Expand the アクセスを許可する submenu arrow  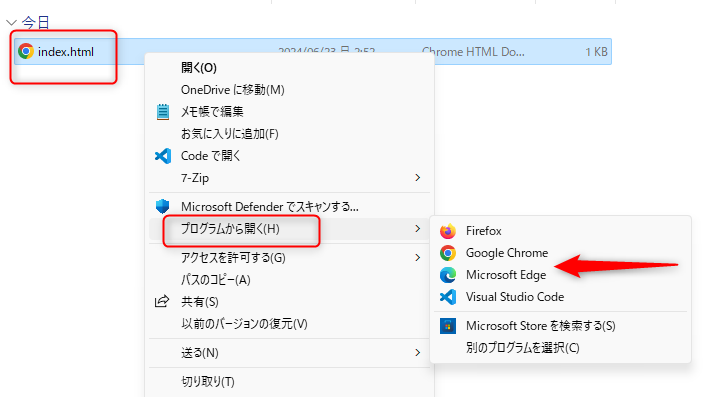[x=417, y=257]
